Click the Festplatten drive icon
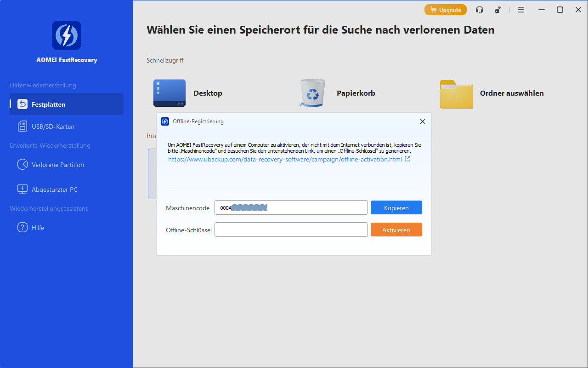Image resolution: width=588 pixels, height=368 pixels. point(23,104)
